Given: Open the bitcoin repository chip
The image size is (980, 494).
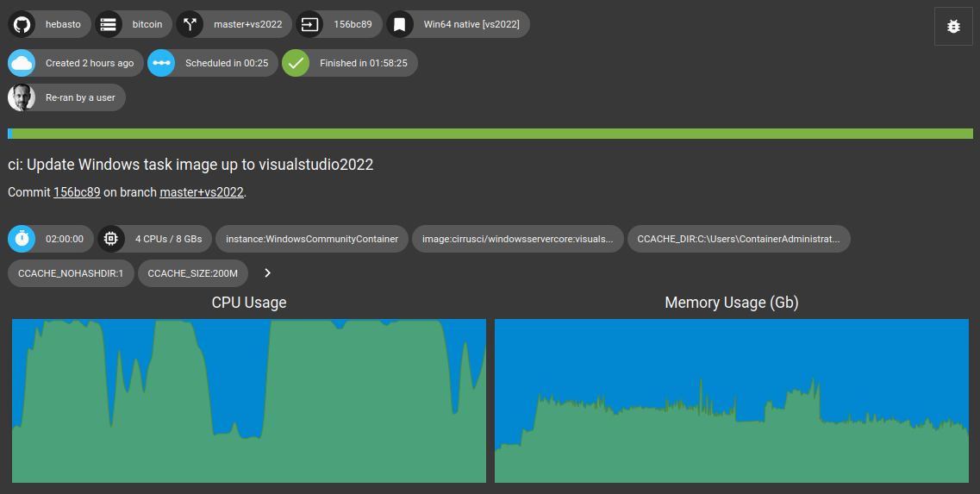Looking at the screenshot, I should coord(134,24).
